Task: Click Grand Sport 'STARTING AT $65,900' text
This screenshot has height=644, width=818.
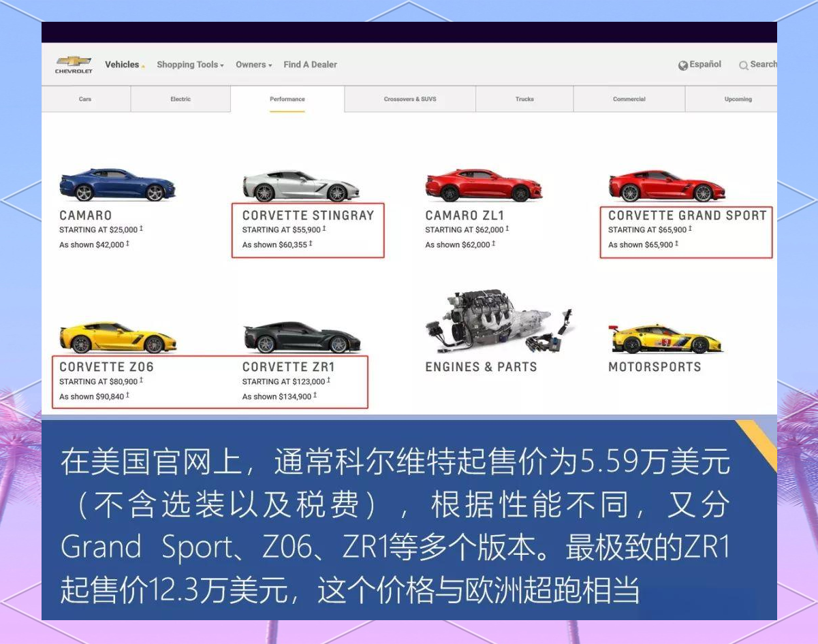Action: 650,230
